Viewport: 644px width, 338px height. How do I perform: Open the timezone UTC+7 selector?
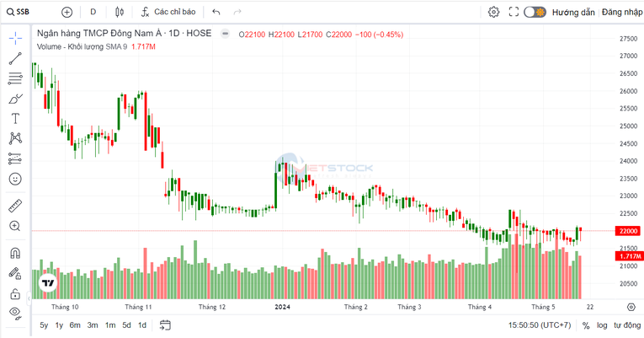540,325
